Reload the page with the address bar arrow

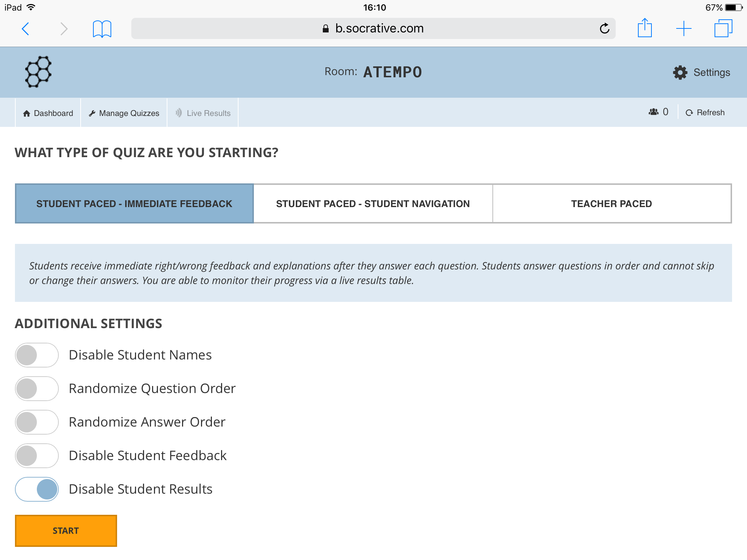[604, 28]
